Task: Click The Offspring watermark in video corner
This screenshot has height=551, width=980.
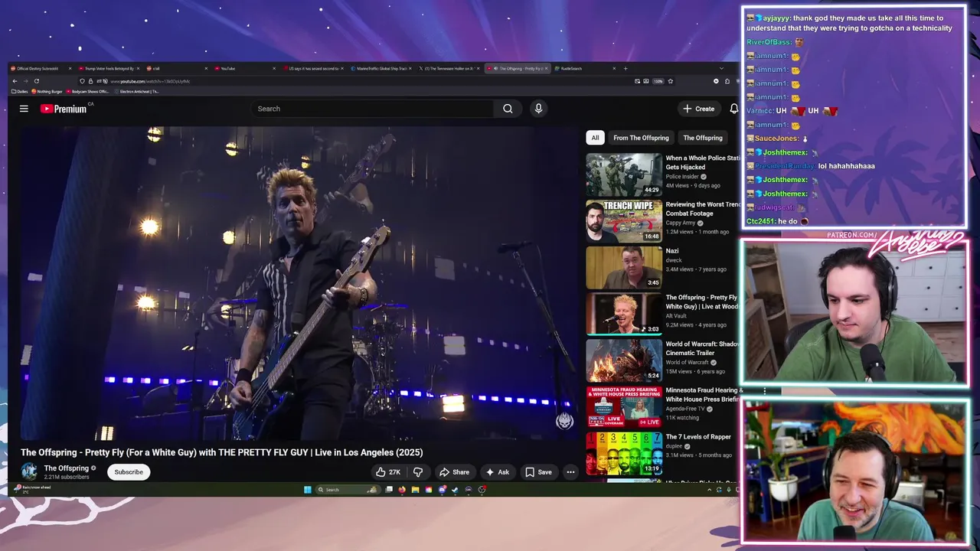Action: click(x=564, y=422)
